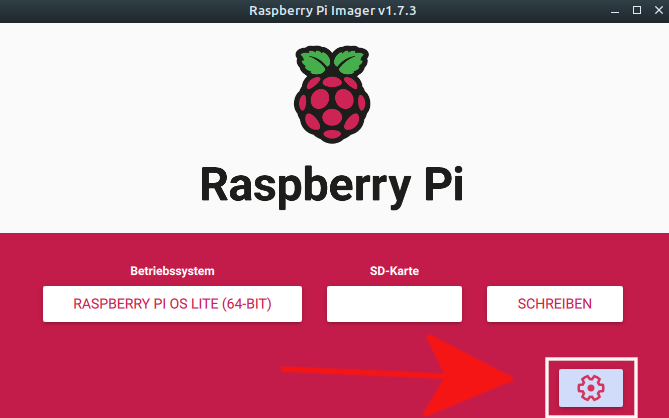The height and width of the screenshot is (418, 669).
Task: Click the Raspberry Pi logo image
Action: click(332, 94)
